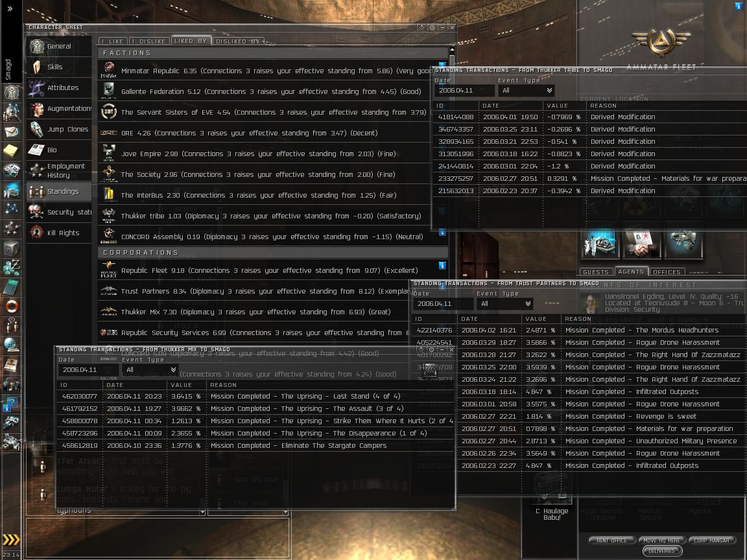This screenshot has height=560, width=747.
Task: Open the info question-mark tutorial icon
Action: pos(11,404)
